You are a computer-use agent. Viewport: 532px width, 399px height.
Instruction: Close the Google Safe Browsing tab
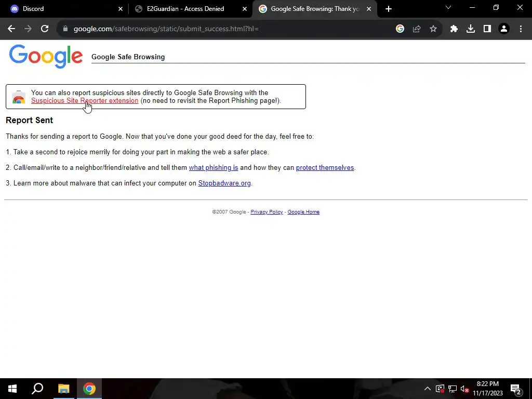pos(369,9)
